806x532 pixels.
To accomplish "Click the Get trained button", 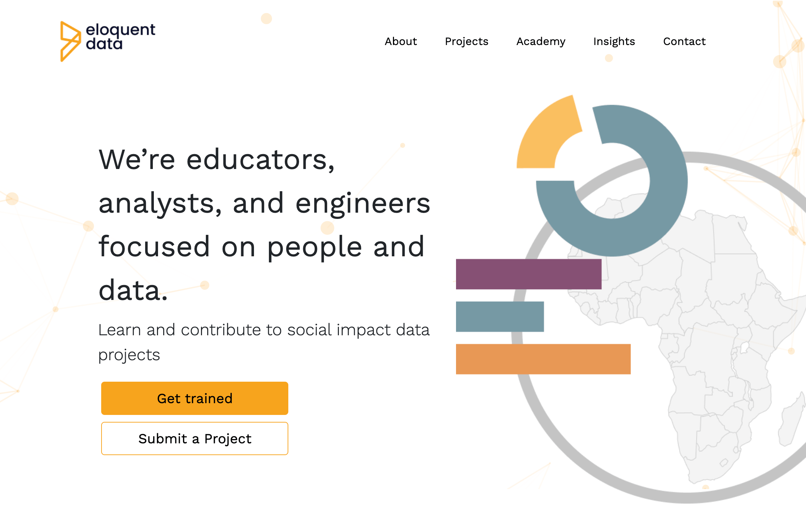I will pyautogui.click(x=195, y=398).
